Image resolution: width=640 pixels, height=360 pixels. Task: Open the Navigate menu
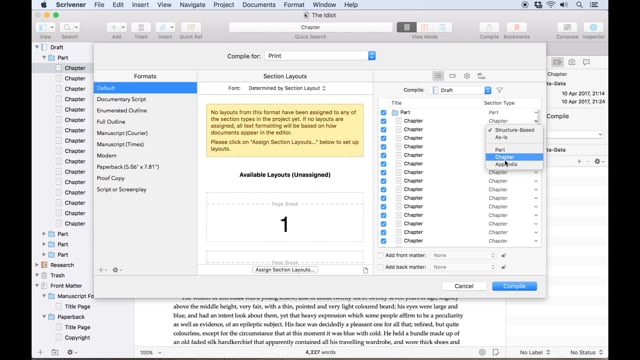coord(192,5)
